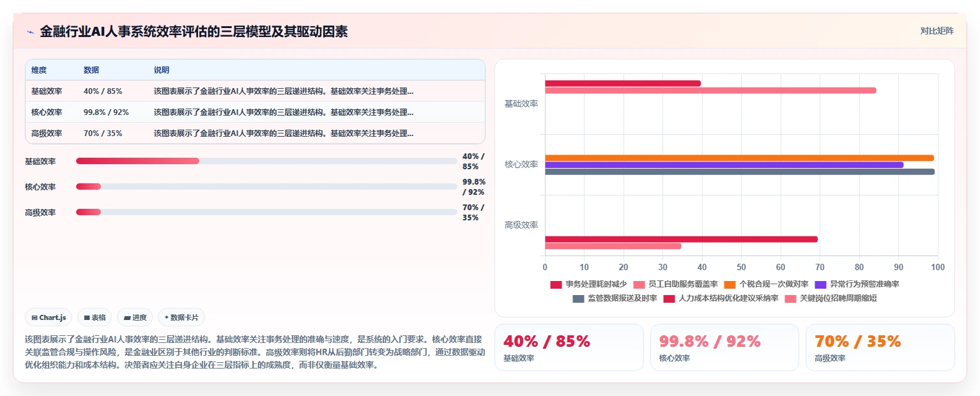Select the 数据卡片 chip
980x396 pixels.
pyautogui.click(x=181, y=317)
